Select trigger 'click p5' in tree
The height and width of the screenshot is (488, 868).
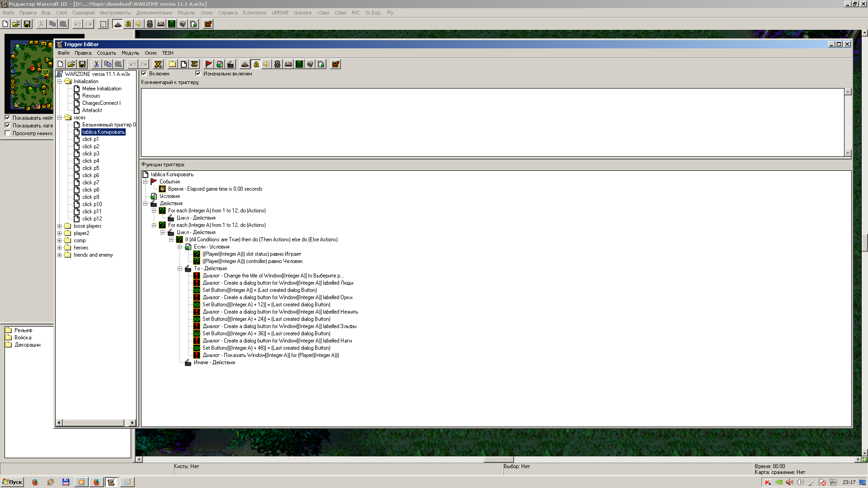click(90, 168)
